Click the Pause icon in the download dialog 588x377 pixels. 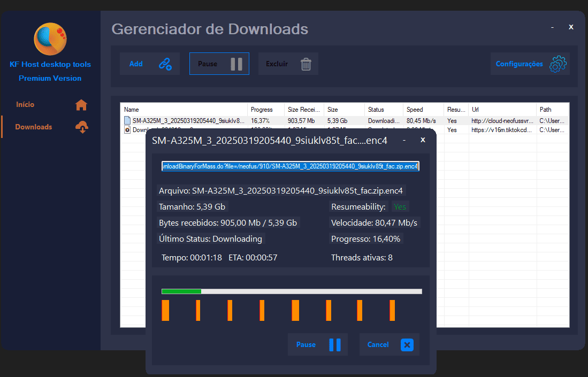(335, 344)
